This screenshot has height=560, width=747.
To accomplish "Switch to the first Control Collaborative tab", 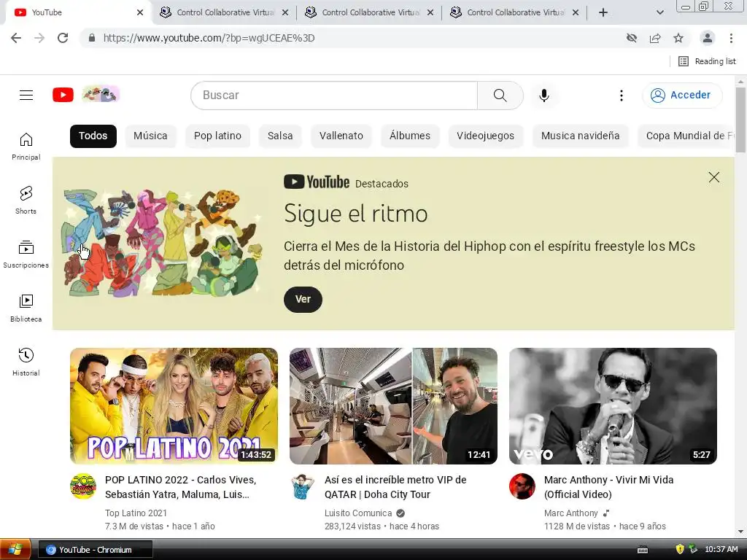I will tap(224, 13).
